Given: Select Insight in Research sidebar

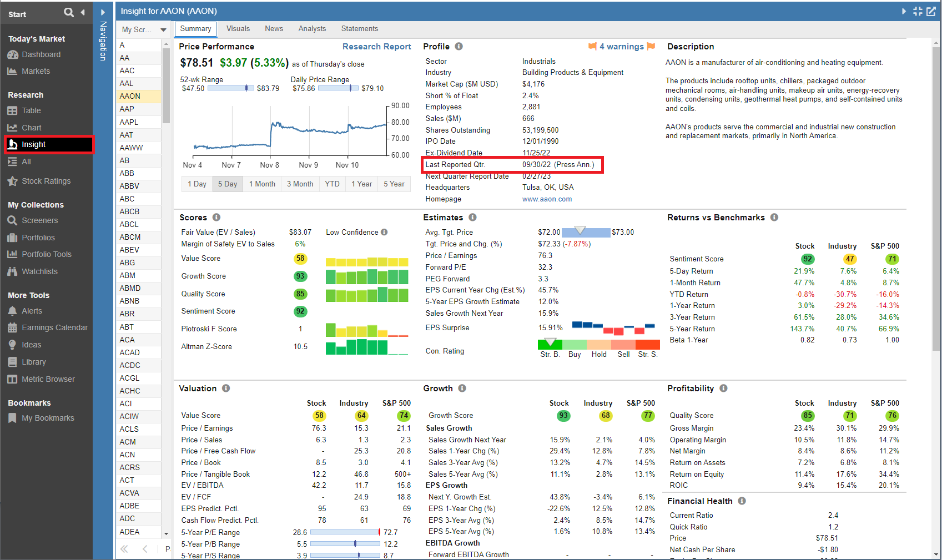Looking at the screenshot, I should pyautogui.click(x=49, y=144).
